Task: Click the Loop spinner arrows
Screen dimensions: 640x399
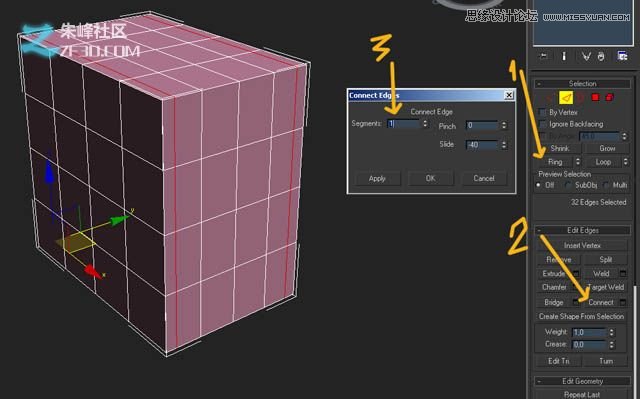Action: [x=625, y=162]
